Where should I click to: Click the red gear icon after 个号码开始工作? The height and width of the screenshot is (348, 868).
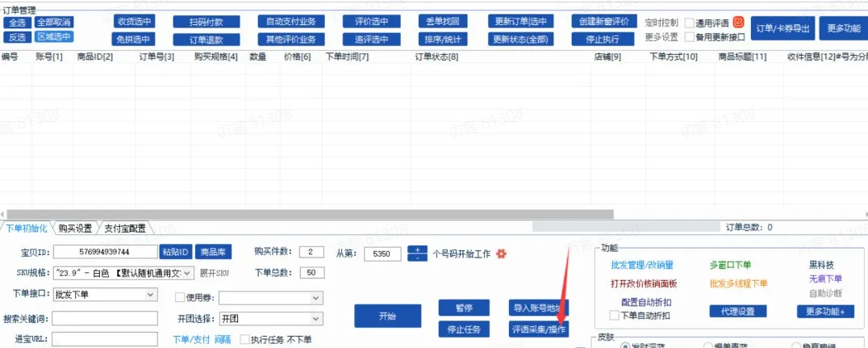tap(501, 254)
